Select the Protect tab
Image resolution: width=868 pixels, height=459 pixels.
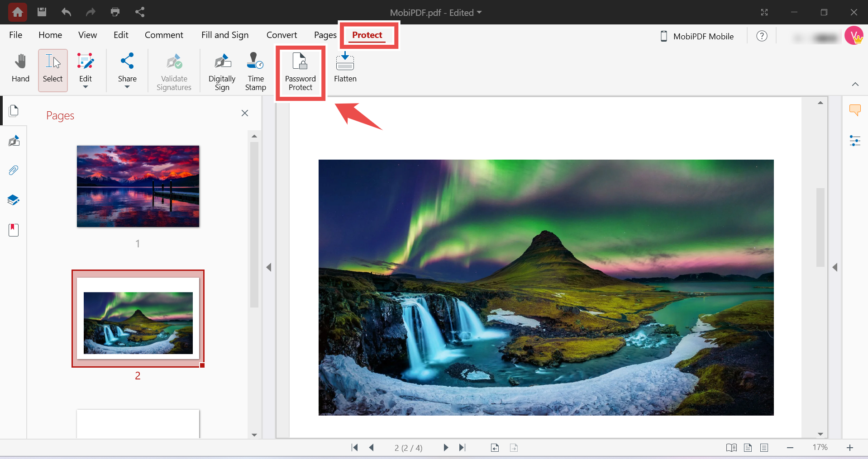(367, 35)
